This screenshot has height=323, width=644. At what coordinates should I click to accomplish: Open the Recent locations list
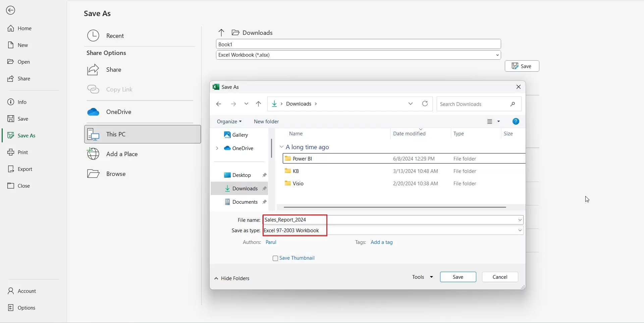143,36
